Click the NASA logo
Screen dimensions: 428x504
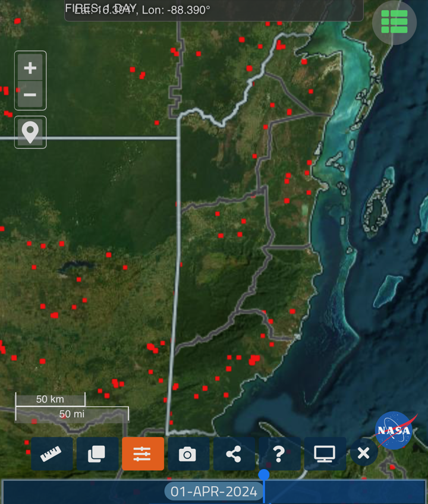[394, 430]
